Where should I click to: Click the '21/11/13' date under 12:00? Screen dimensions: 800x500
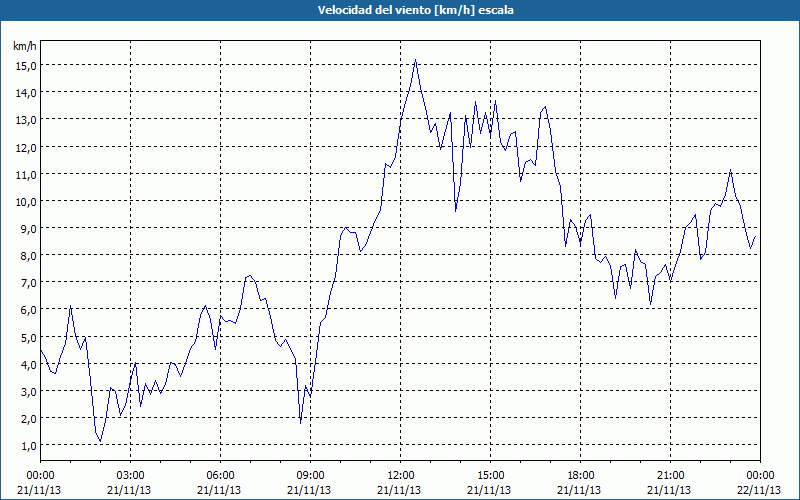coord(399,490)
